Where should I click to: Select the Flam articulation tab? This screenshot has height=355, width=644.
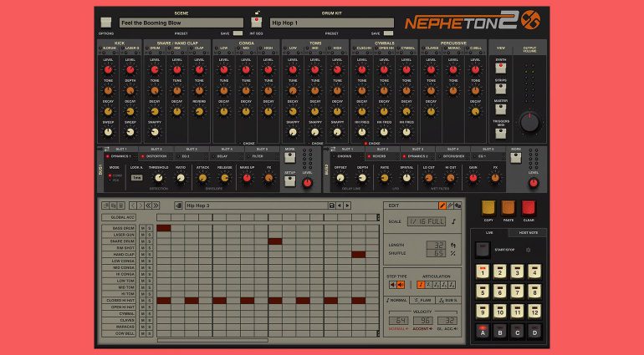pyautogui.click(x=422, y=301)
